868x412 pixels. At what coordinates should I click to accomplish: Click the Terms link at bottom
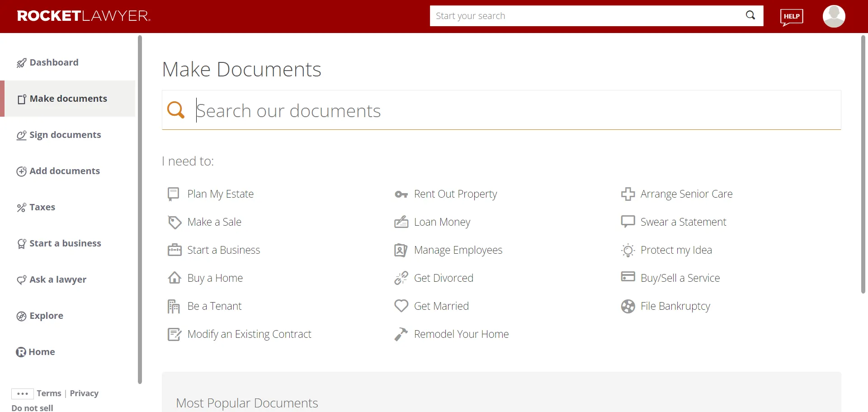point(49,393)
